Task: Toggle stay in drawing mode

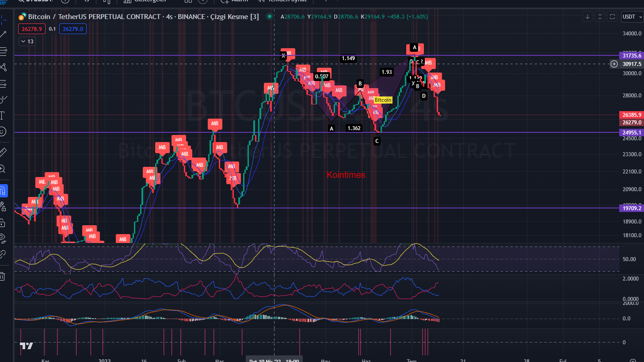Action: pos(3,207)
